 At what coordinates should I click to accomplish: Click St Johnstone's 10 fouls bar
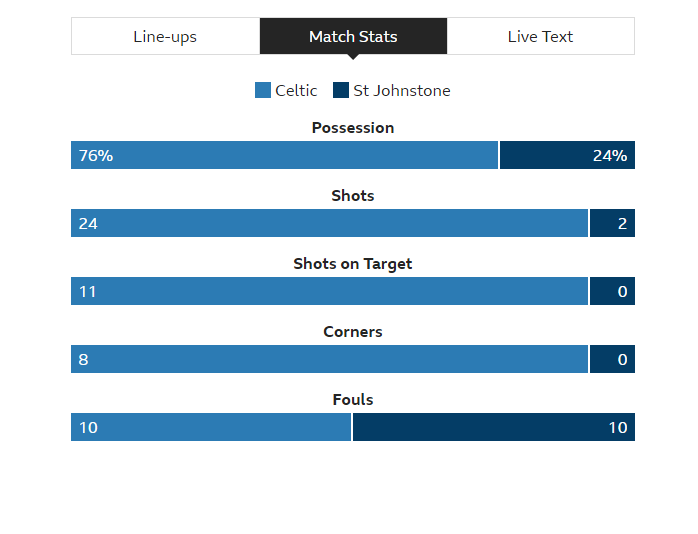pos(494,427)
